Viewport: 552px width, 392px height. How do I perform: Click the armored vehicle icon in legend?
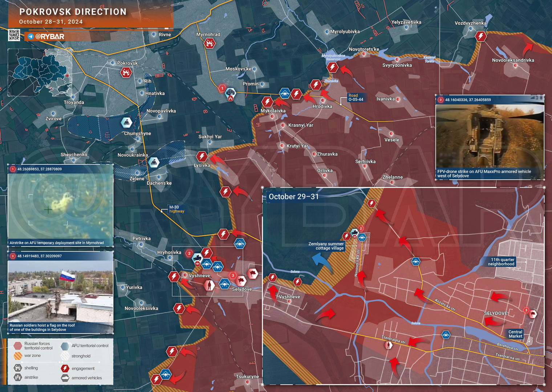pyautogui.click(x=65, y=378)
